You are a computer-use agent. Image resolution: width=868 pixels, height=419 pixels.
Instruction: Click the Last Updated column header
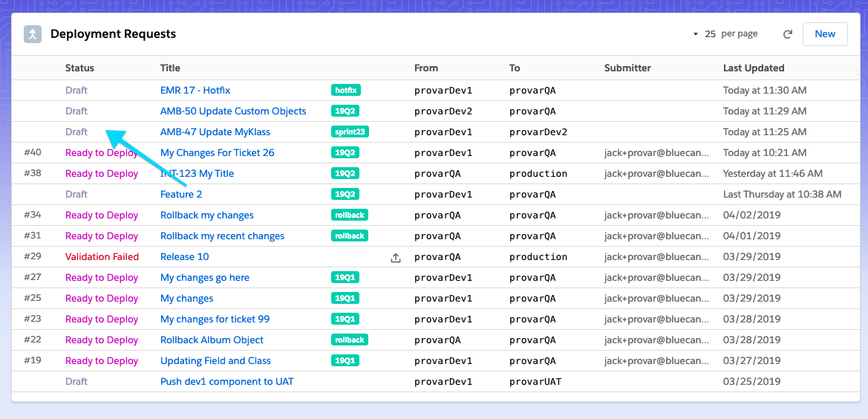[x=754, y=68]
